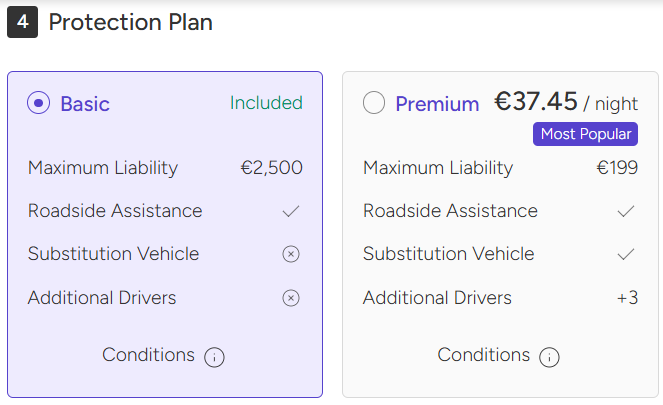Screen dimensions: 663x405
Task: Click the Most Popular badge
Action: pos(585,134)
